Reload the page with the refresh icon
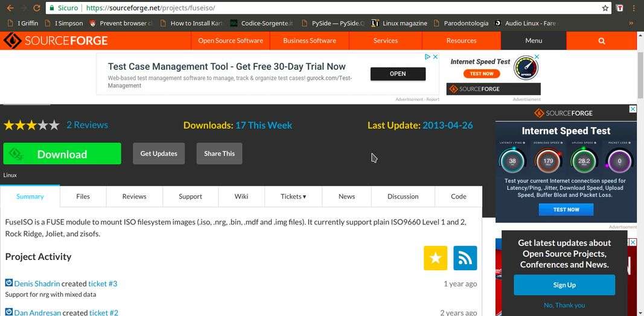Screen dimensions: 644x316 click(x=37, y=8)
